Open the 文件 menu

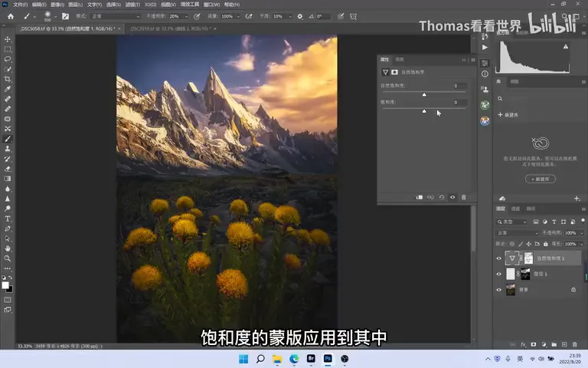click(20, 5)
